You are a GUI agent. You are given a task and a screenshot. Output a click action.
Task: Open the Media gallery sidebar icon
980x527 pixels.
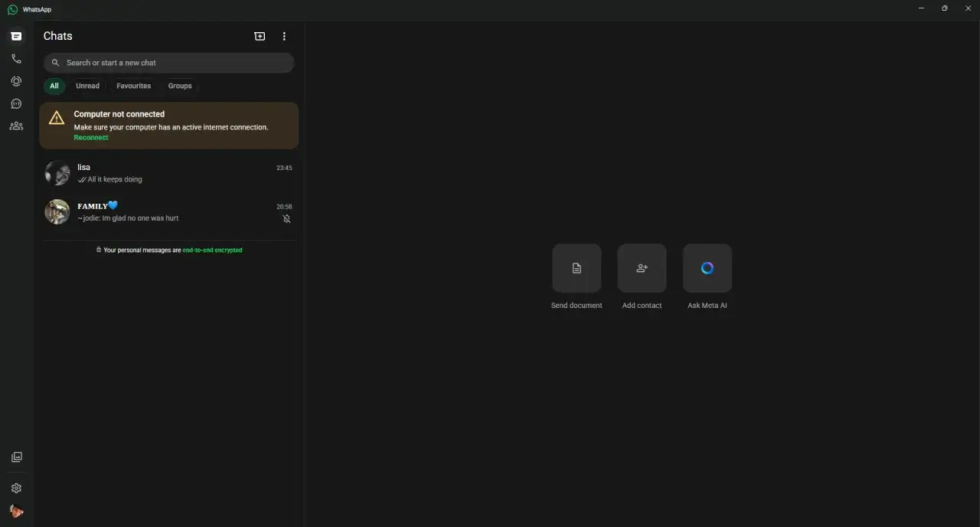click(16, 457)
